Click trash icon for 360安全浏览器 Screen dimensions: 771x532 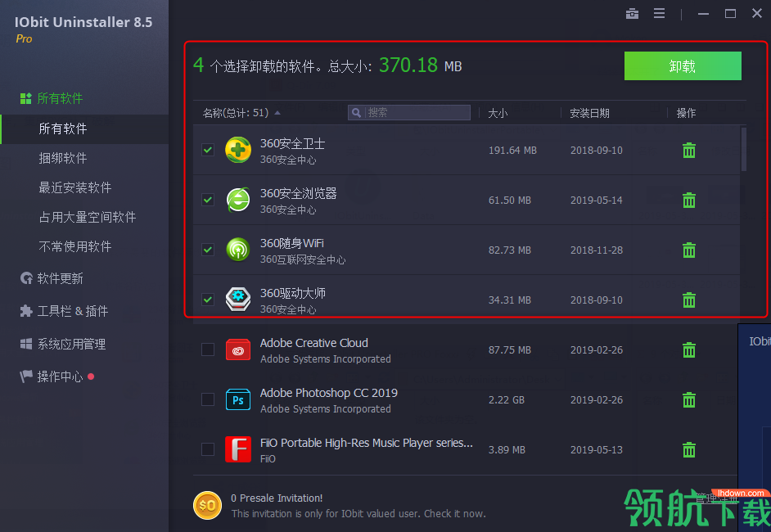(689, 201)
